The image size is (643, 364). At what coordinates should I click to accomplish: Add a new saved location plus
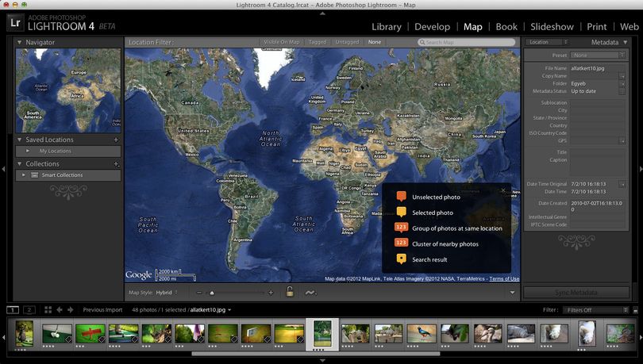(x=116, y=140)
